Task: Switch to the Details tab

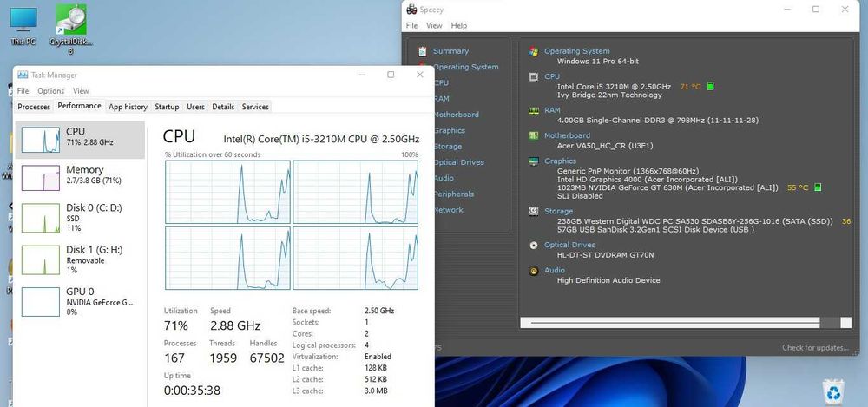Action: click(223, 107)
